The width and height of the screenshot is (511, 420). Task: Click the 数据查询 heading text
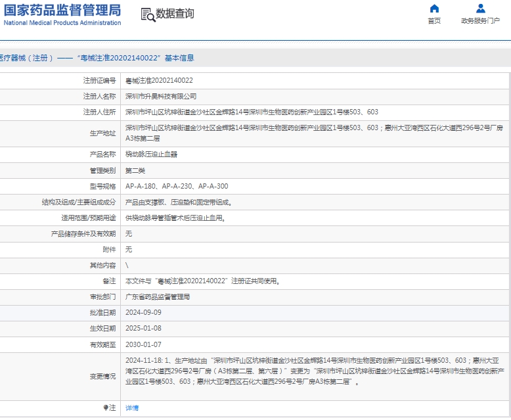click(x=175, y=14)
